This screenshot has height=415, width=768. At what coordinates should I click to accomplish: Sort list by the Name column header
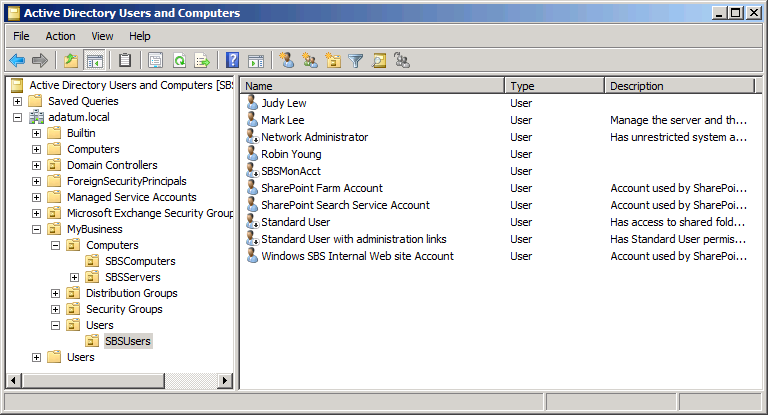372,86
